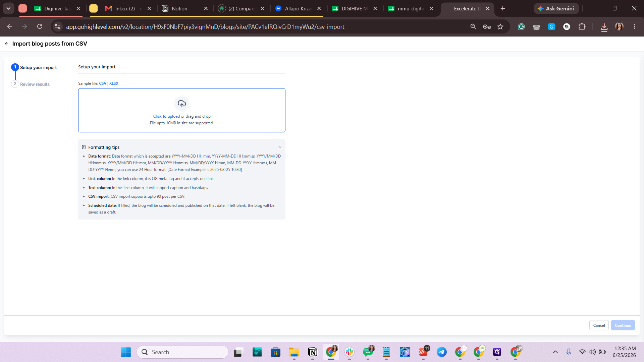644x362 pixels.
Task: Open the extensions puzzle menu
Action: point(582,26)
